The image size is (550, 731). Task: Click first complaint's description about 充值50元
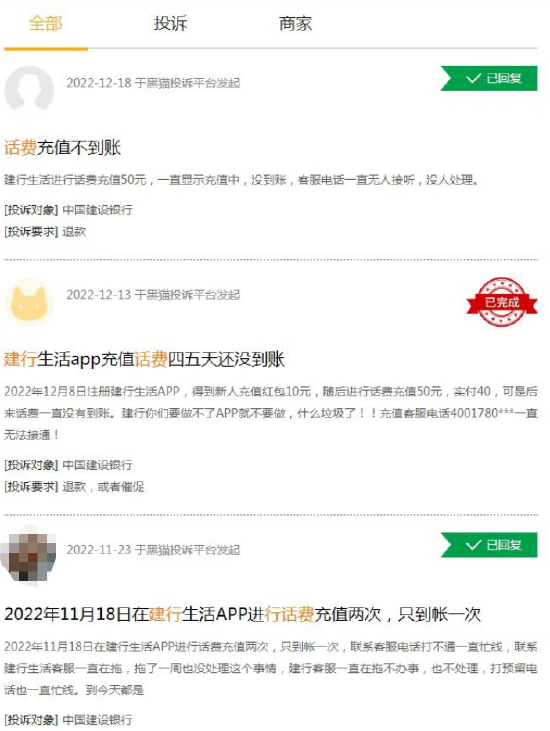(241, 179)
